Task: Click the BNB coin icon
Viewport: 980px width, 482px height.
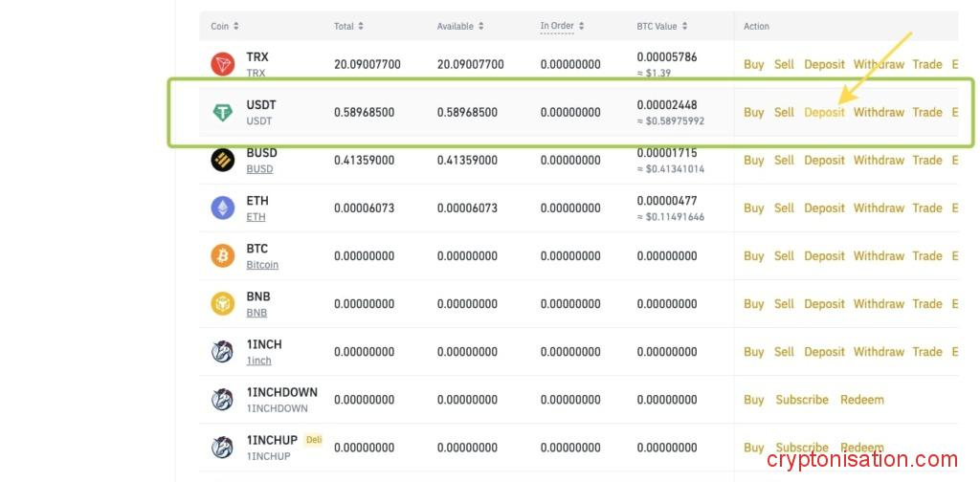Action: click(222, 304)
